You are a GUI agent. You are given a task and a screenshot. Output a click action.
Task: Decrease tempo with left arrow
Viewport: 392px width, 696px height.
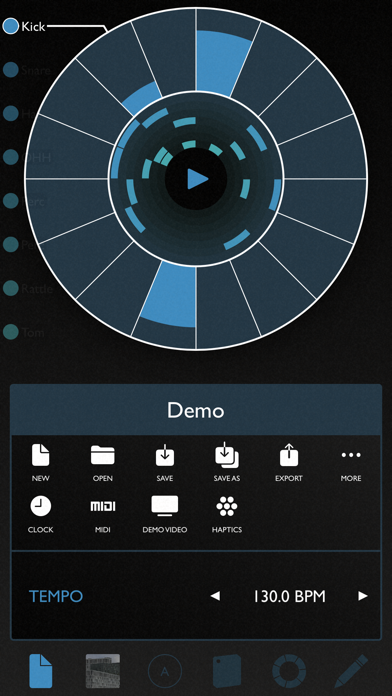[x=215, y=596]
